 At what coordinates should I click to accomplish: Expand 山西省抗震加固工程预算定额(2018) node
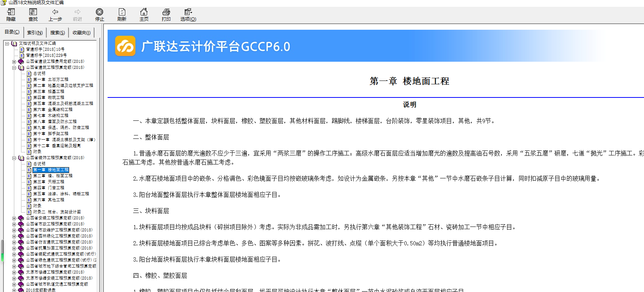pos(14,248)
